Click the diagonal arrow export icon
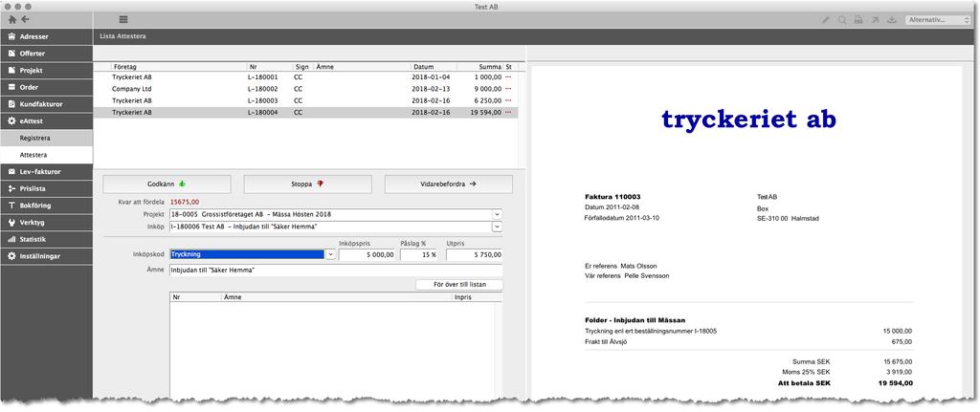 pos(875,20)
